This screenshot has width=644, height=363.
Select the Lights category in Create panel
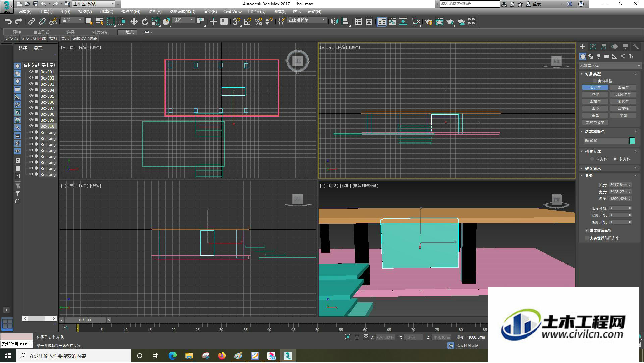pyautogui.click(x=599, y=56)
